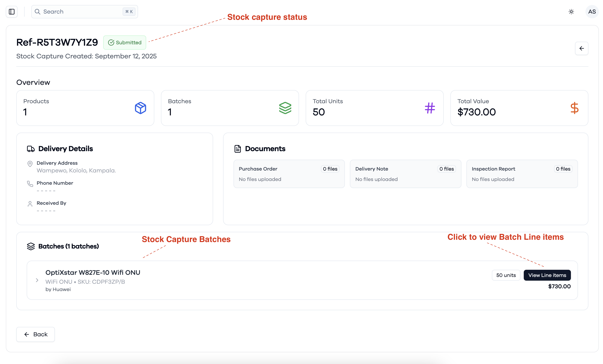Click the purple Total Units hash icon
The height and width of the screenshot is (364, 603).
click(430, 108)
